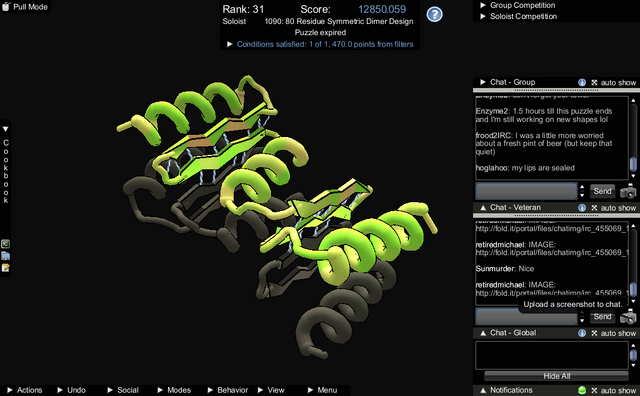Image resolution: width=640 pixels, height=396 pixels.
Task: Collapse the Cookbook side panel
Action: 5,129
